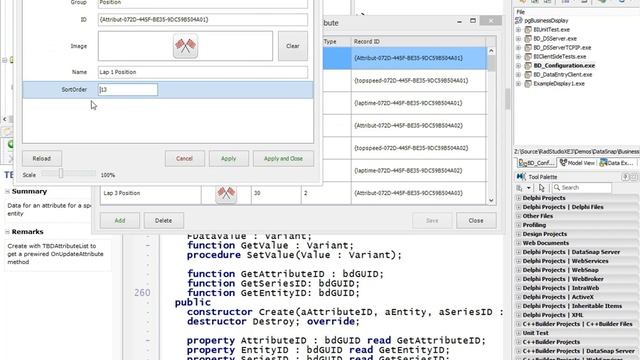Switch to the Data Ex... tab
640x360 pixels.
[616, 163]
